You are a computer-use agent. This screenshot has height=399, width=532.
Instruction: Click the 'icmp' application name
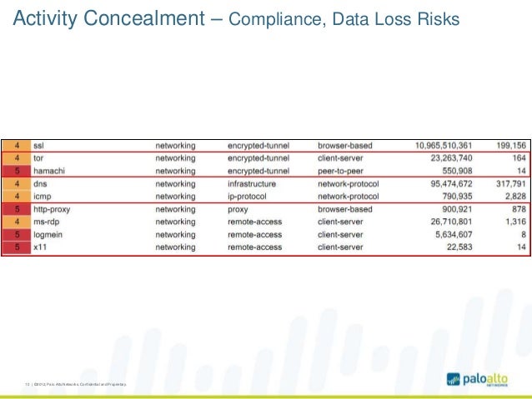tap(42, 197)
